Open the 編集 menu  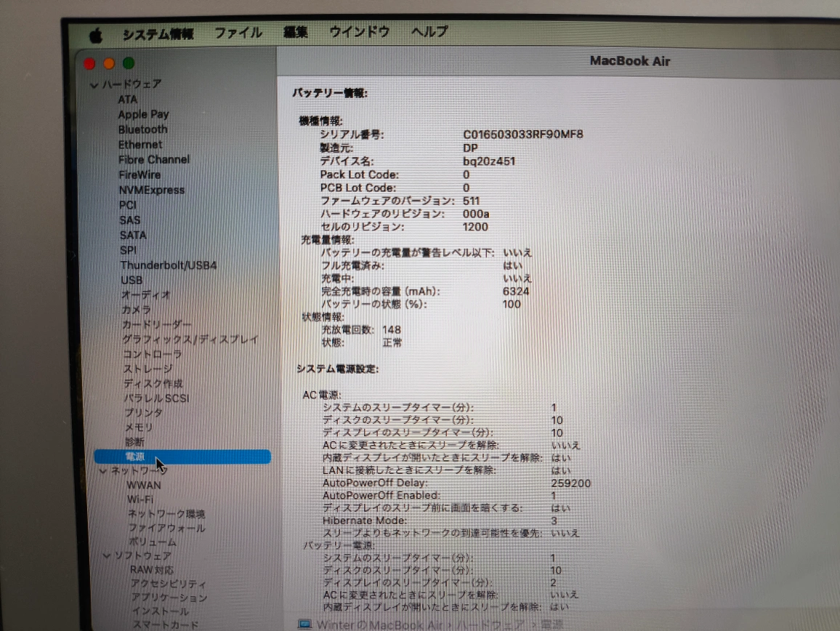coord(295,32)
